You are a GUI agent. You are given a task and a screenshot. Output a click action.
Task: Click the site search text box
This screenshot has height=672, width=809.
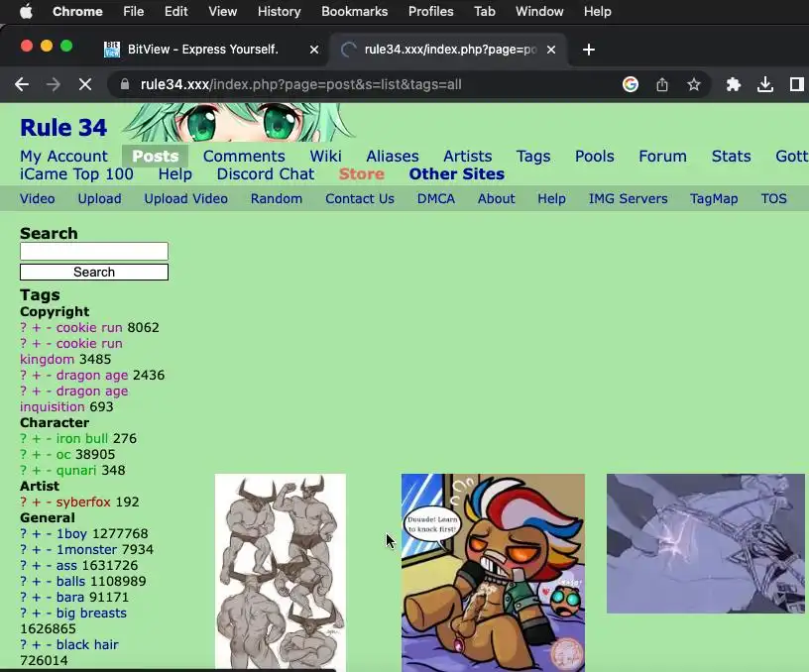[94, 251]
